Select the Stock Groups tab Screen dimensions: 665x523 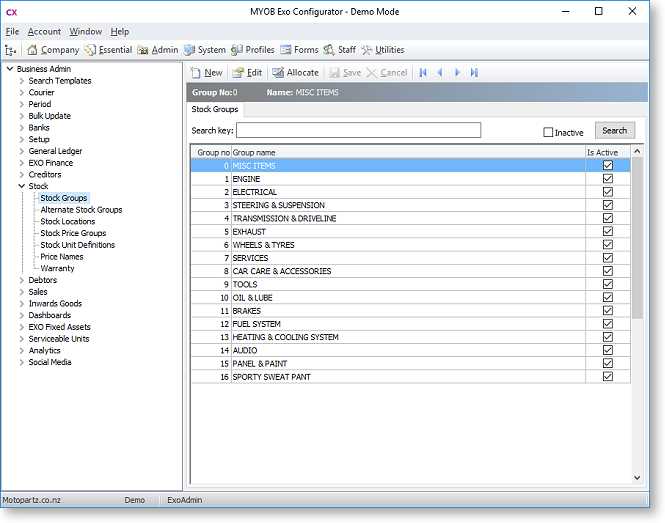[x=215, y=109]
